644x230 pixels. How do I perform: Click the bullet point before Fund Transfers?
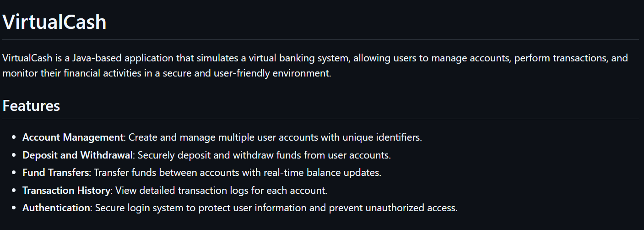point(14,173)
